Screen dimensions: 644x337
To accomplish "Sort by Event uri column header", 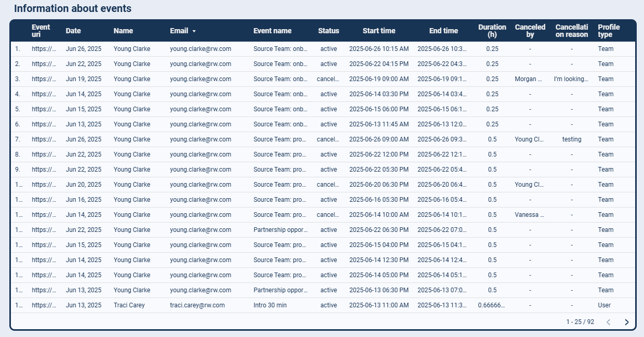I will pos(41,31).
